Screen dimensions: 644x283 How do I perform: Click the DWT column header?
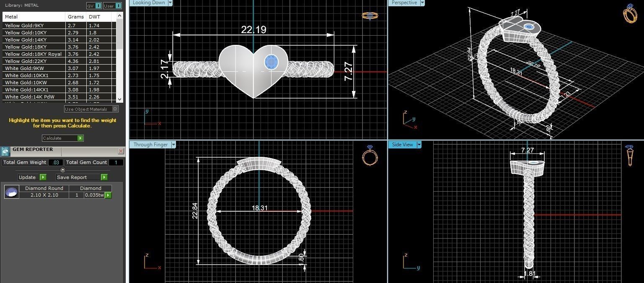click(x=99, y=17)
